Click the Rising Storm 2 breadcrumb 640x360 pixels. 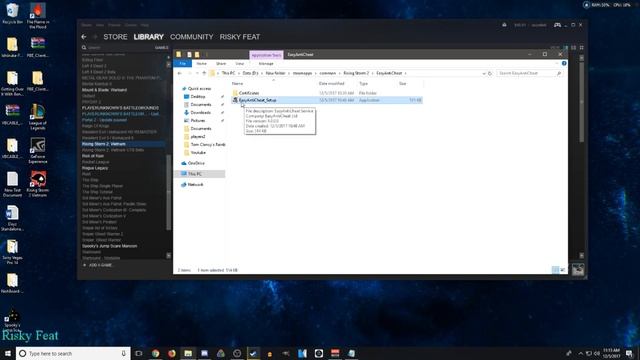click(356, 73)
